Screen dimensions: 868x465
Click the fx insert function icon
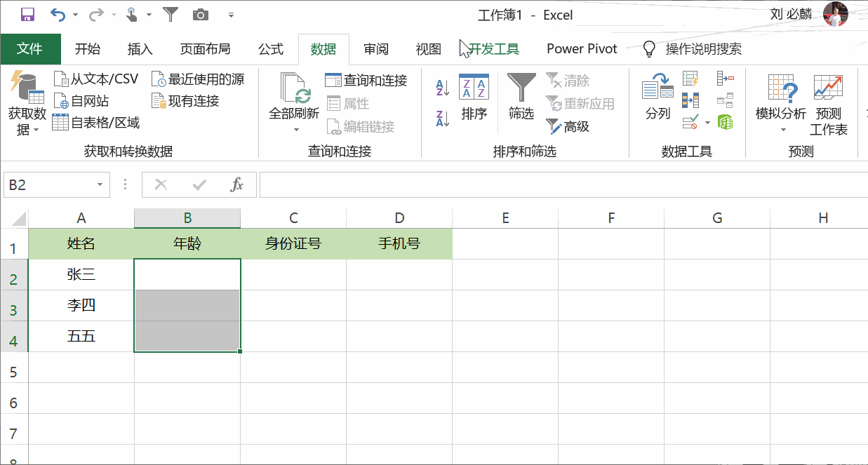[x=237, y=185]
